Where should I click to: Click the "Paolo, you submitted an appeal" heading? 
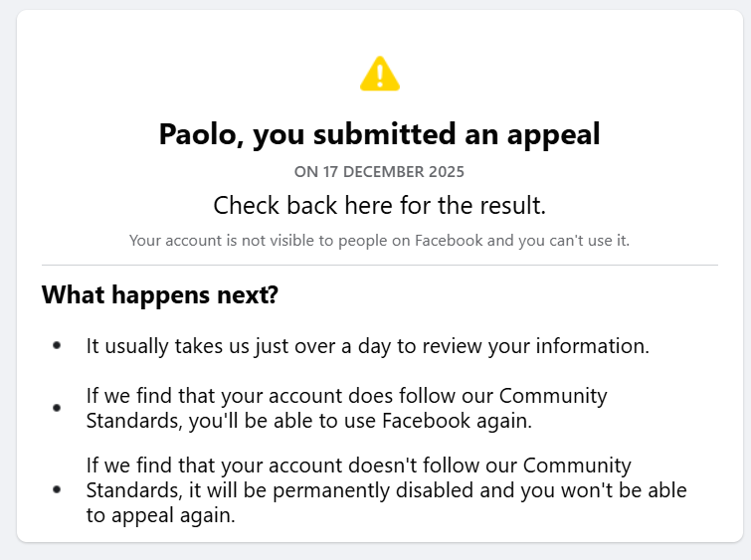[x=379, y=134]
